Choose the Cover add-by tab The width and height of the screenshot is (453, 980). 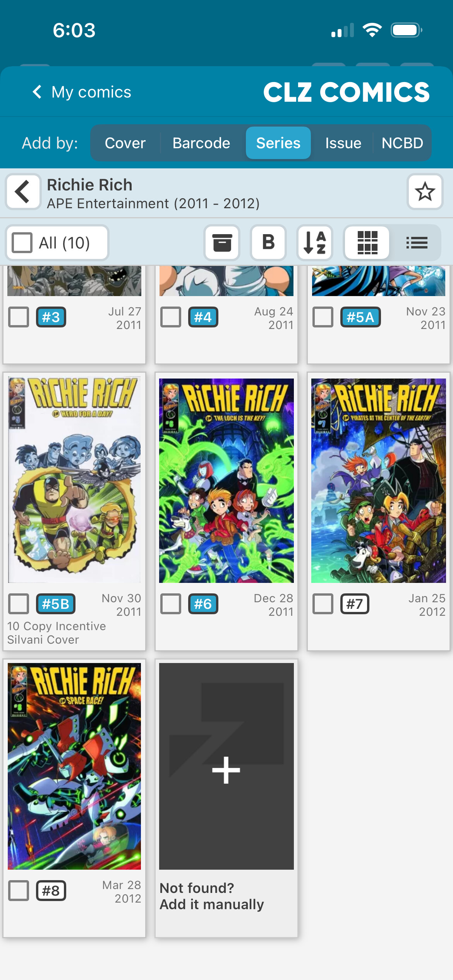point(125,143)
